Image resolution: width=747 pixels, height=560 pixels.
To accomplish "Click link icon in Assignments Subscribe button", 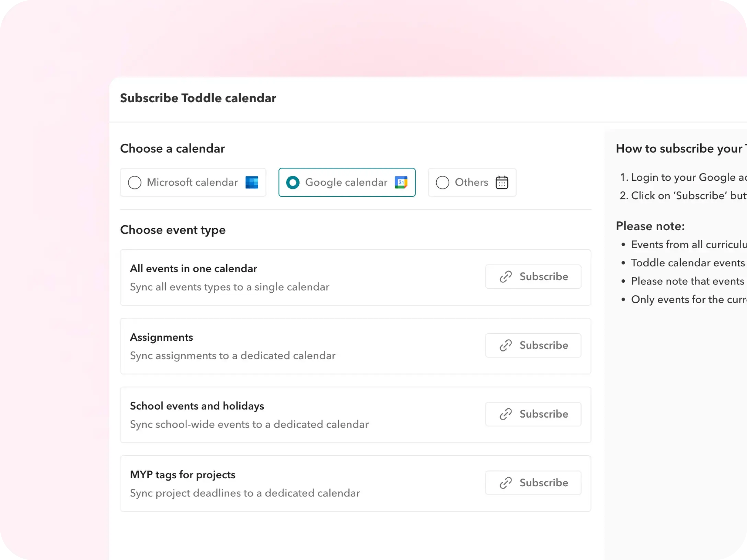I will 506,345.
